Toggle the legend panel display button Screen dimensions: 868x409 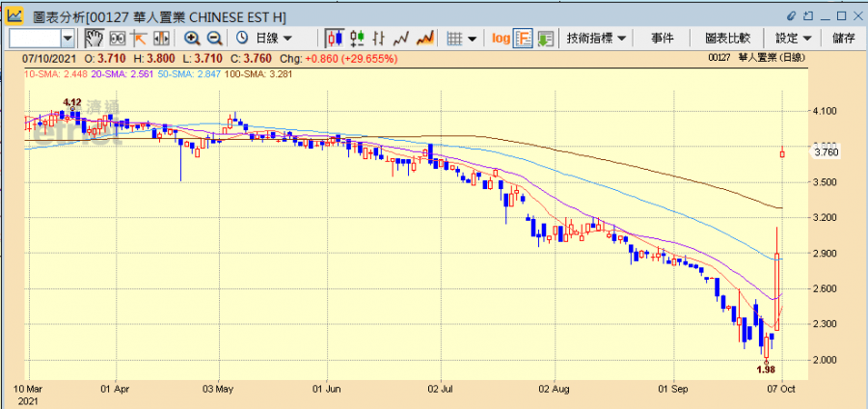(523, 38)
